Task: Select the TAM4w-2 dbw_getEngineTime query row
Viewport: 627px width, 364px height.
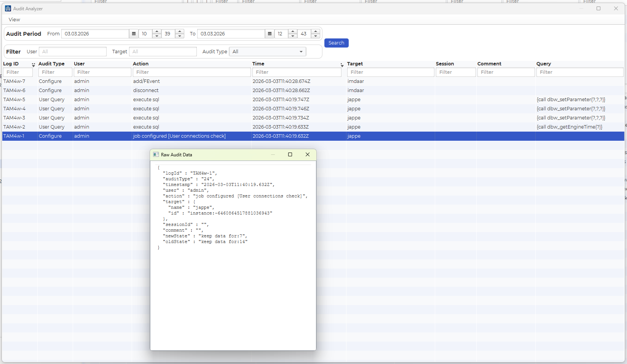Action: [x=569, y=127]
